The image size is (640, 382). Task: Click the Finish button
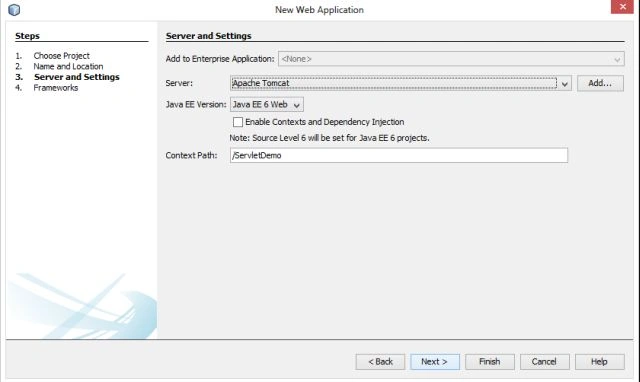point(490,362)
